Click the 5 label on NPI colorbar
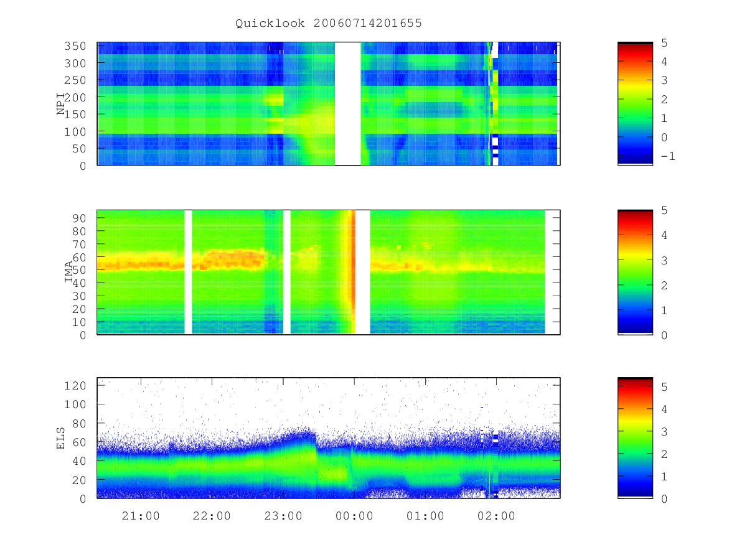The height and width of the screenshot is (560, 747). pyautogui.click(x=664, y=42)
